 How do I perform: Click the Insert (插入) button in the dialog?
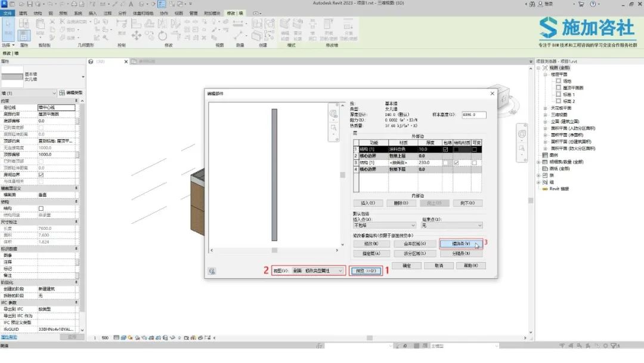pyautogui.click(x=368, y=203)
